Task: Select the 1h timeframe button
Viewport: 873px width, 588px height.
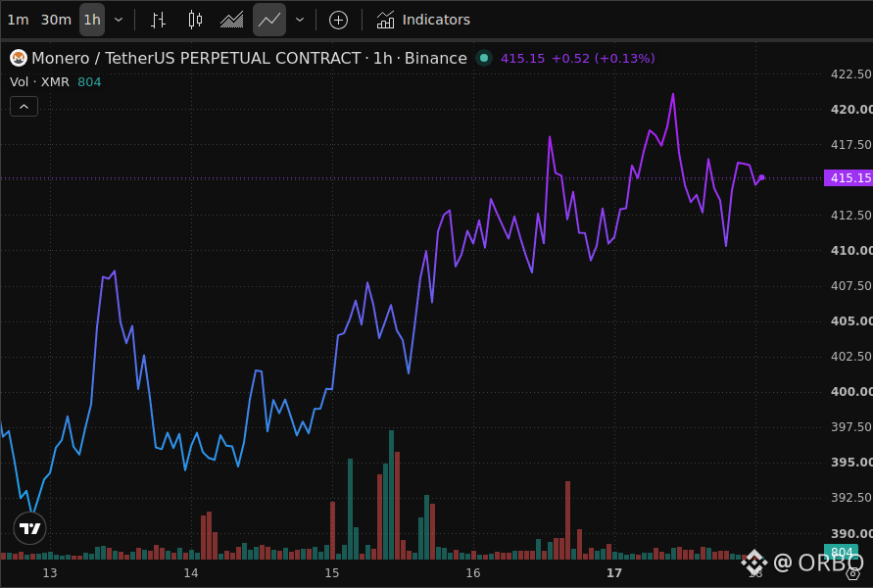Action: click(x=92, y=20)
